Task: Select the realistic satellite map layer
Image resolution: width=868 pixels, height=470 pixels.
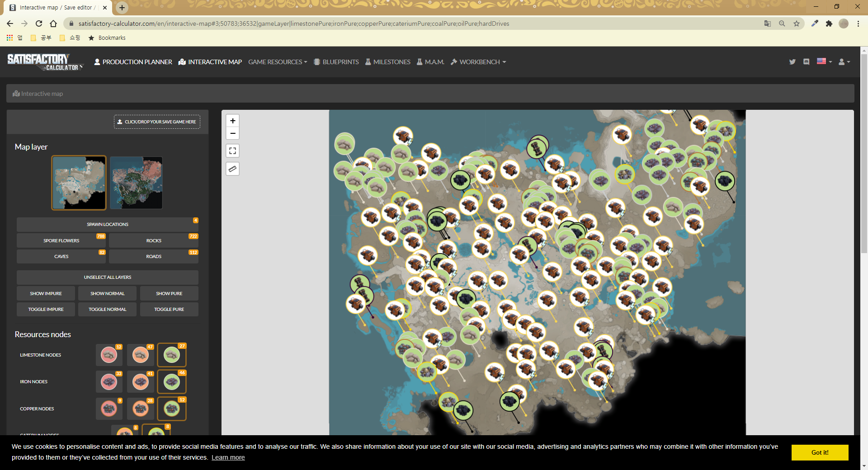Action: pos(136,183)
